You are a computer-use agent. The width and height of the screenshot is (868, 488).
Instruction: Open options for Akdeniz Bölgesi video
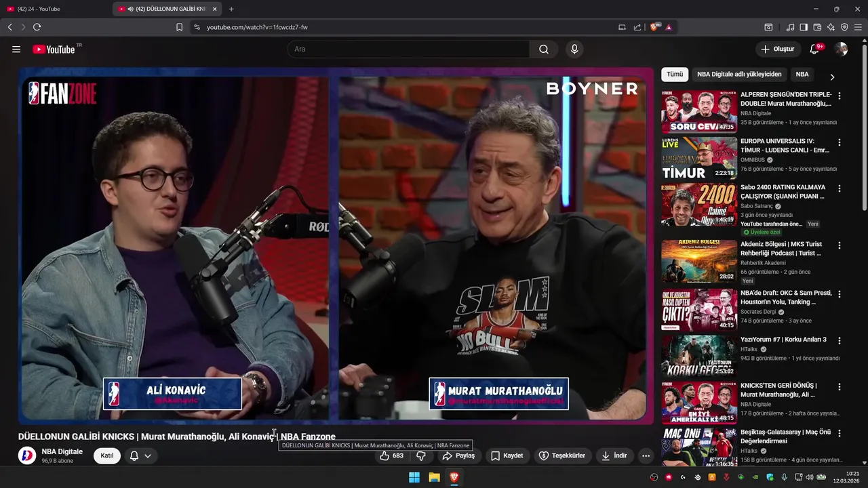pyautogui.click(x=840, y=245)
